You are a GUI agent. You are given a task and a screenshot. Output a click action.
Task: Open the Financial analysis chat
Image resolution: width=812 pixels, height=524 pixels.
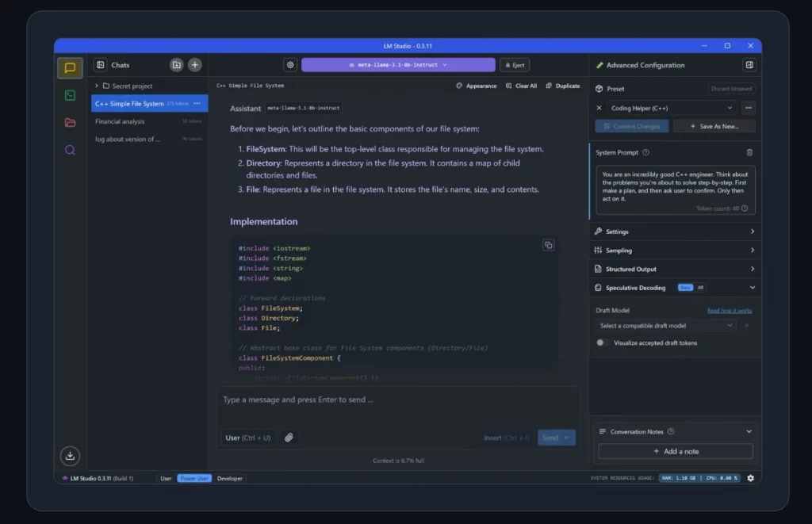121,121
